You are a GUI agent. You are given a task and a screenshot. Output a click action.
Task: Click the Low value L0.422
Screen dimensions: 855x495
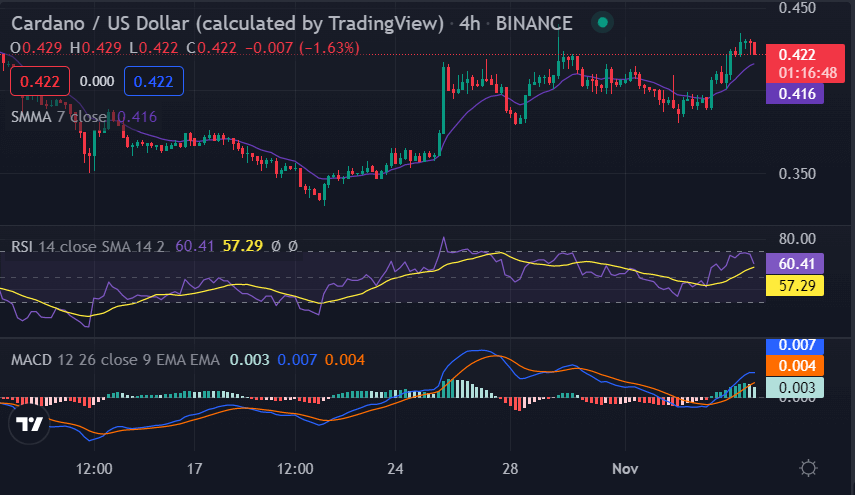point(154,48)
